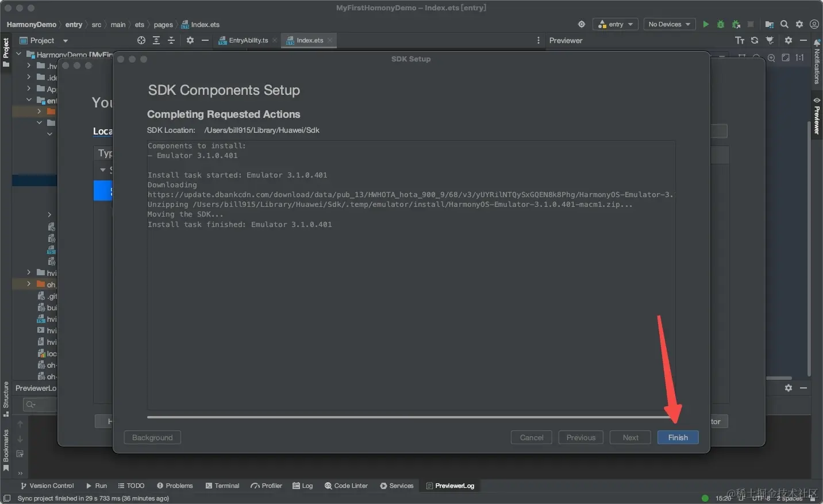Expand the oh_ folder arrow in project tree
Screen dimensions: 823x504
[x=29, y=284]
